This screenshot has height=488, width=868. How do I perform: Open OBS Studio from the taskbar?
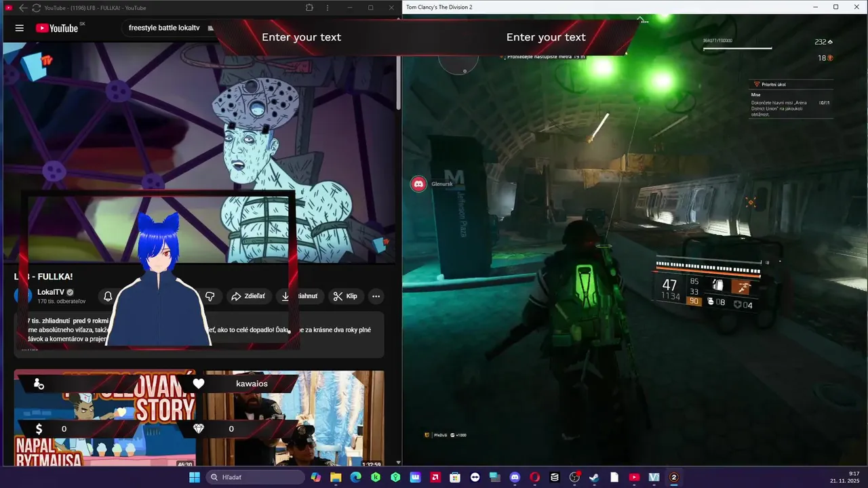[x=574, y=477]
